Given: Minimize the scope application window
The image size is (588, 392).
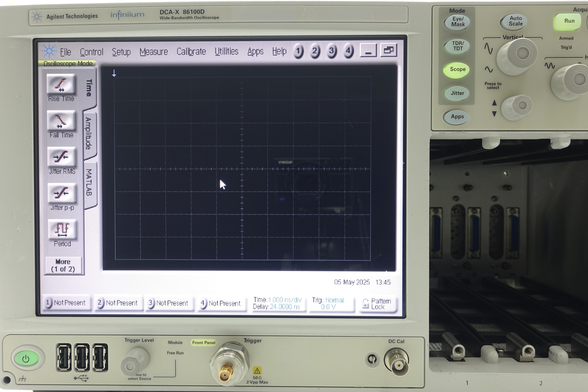Looking at the screenshot, I should (368, 51).
